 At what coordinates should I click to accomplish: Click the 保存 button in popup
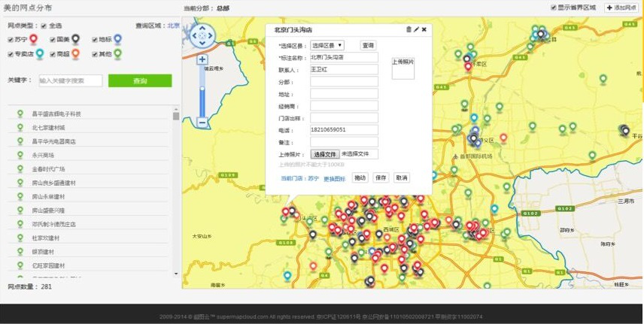coord(381,178)
